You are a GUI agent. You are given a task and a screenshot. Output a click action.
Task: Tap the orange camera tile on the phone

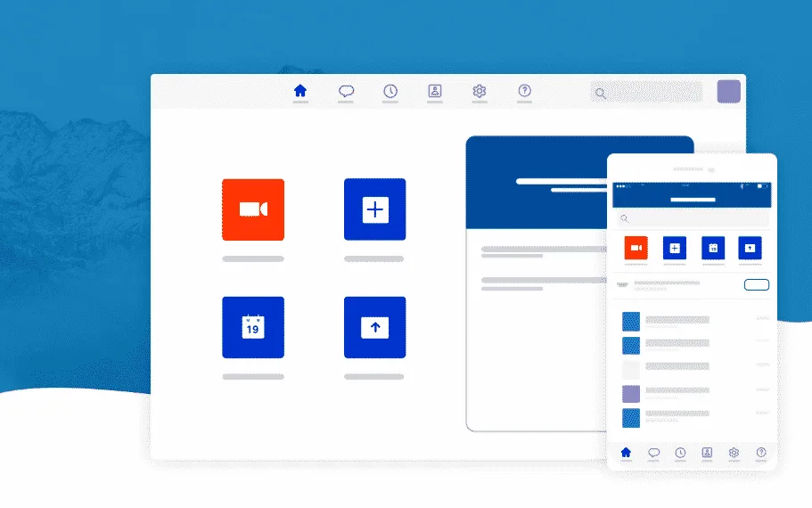tap(636, 248)
